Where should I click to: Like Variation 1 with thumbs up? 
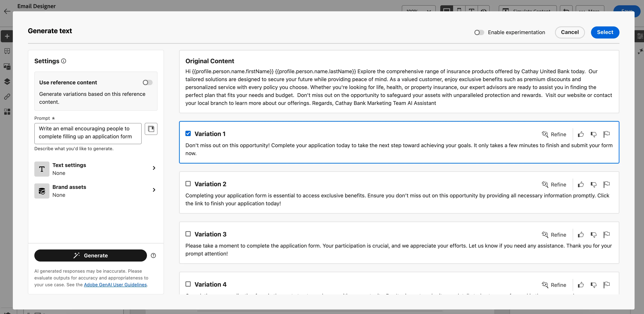click(x=581, y=135)
